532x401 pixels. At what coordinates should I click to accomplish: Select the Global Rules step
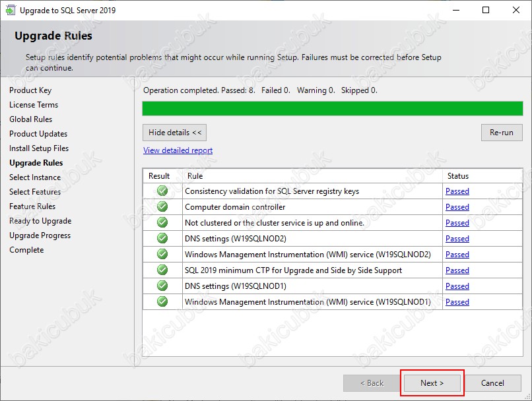31,119
